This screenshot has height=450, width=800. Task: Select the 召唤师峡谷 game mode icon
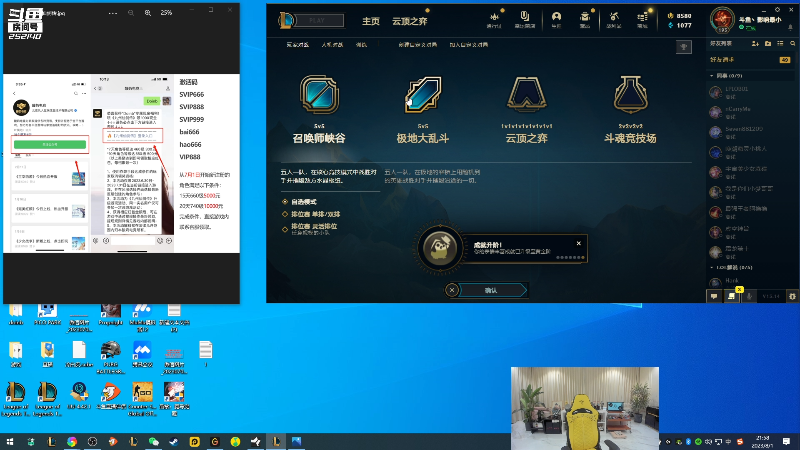(x=319, y=94)
